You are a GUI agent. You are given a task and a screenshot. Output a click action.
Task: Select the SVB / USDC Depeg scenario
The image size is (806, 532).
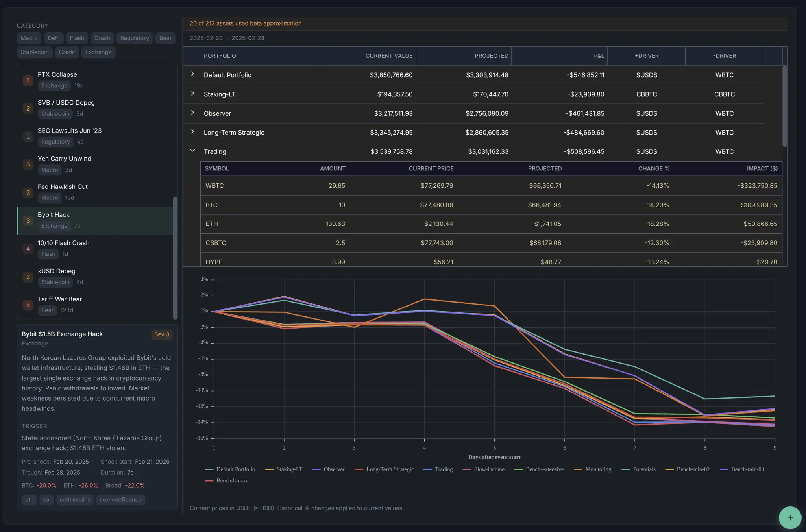tap(95, 108)
